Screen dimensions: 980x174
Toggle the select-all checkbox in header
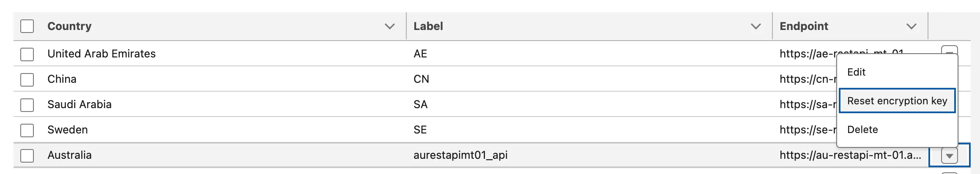pyautogui.click(x=27, y=26)
